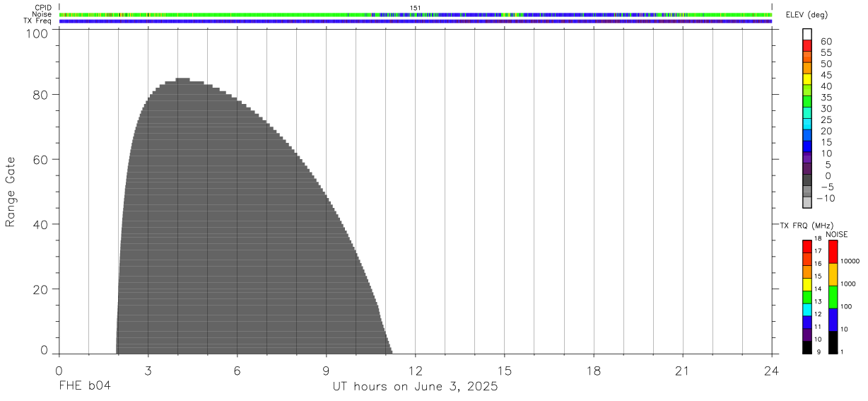Click the 18 MHz frequency label
This screenshot has width=868, height=401.
pyautogui.click(x=818, y=239)
